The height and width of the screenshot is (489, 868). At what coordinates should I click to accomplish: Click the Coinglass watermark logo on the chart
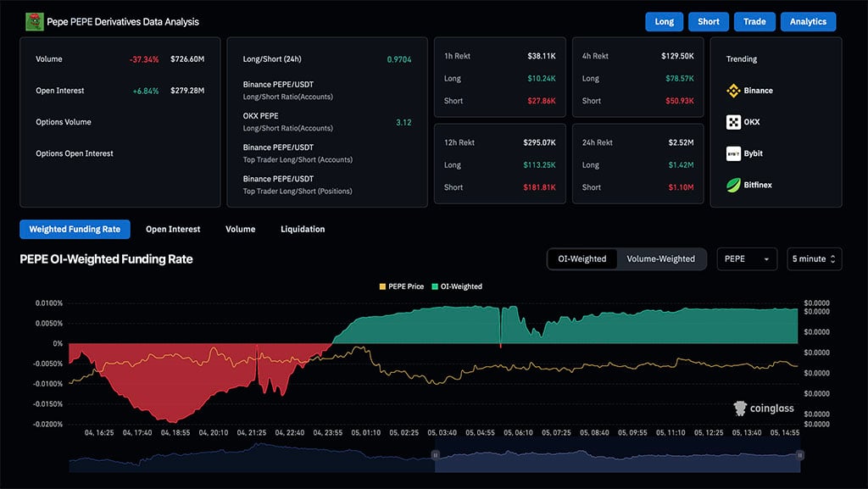740,408
